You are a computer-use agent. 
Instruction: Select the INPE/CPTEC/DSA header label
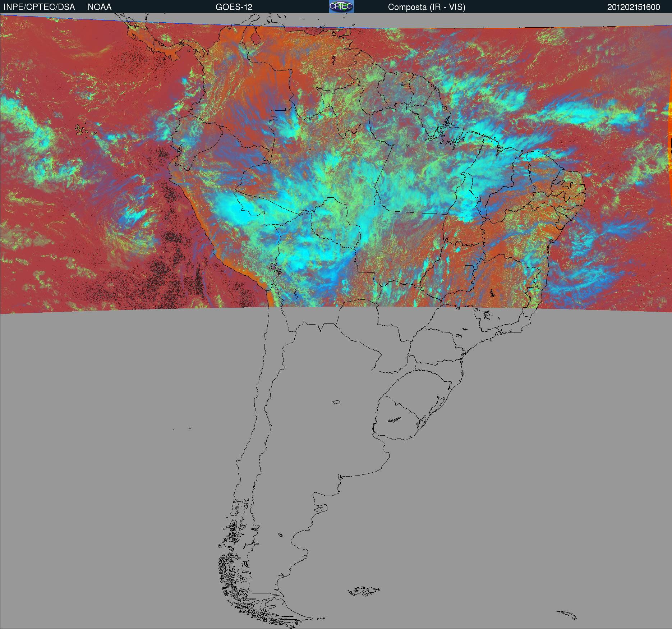tap(39, 7)
